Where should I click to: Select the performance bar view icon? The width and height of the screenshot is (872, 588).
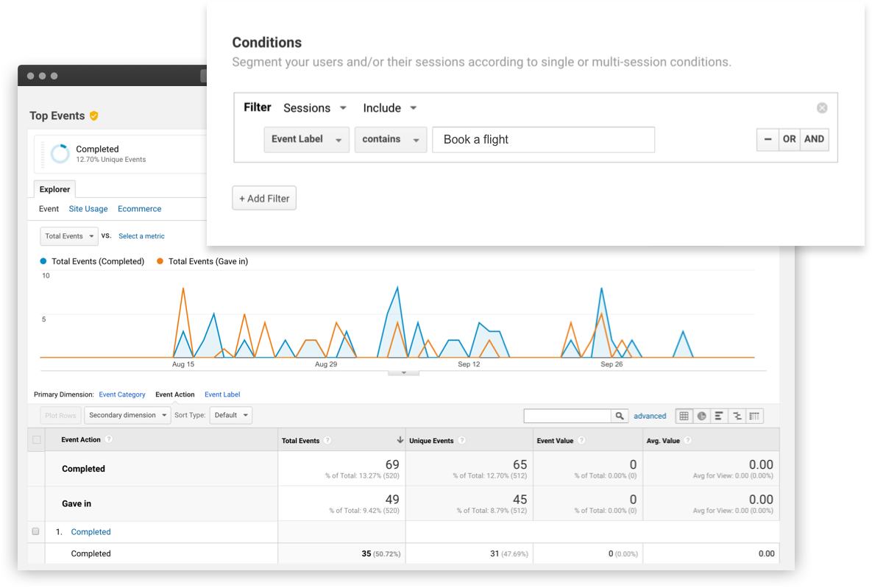pyautogui.click(x=719, y=416)
